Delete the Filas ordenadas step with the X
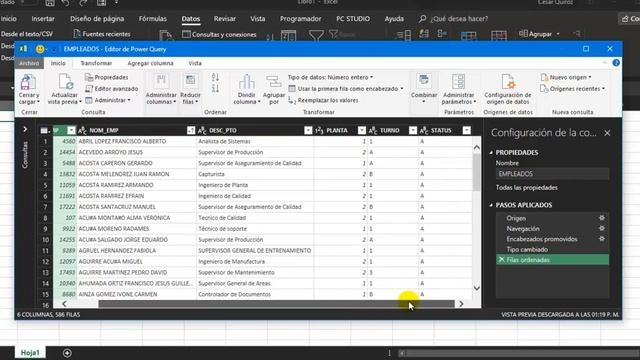640x360 pixels. 502,260
